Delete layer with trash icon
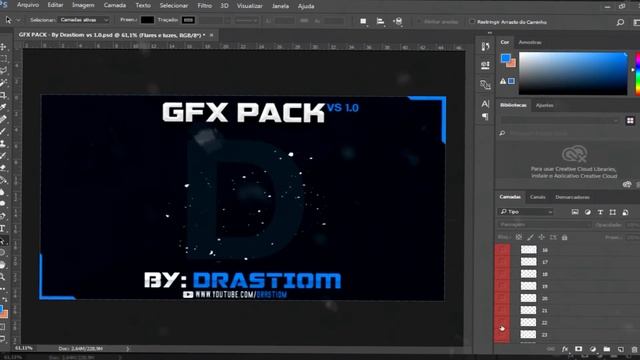Screen dimensions: 640x360 [x=634, y=349]
